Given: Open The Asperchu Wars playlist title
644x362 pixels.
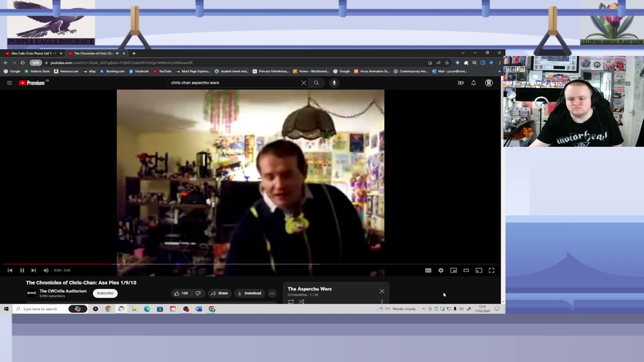Looking at the screenshot, I should (309, 289).
